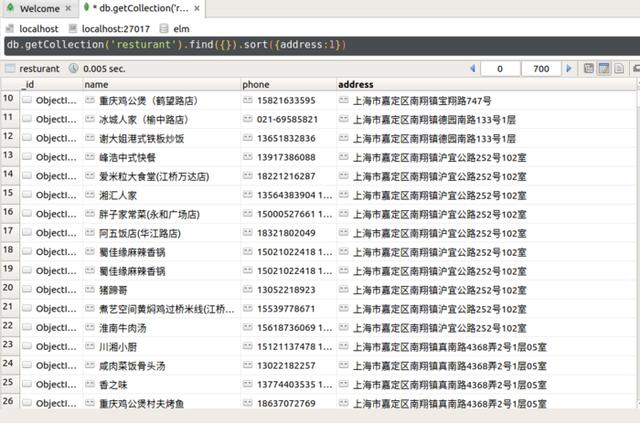The height and width of the screenshot is (423, 640).
Task: Select row number 17
Action: pos(9,231)
